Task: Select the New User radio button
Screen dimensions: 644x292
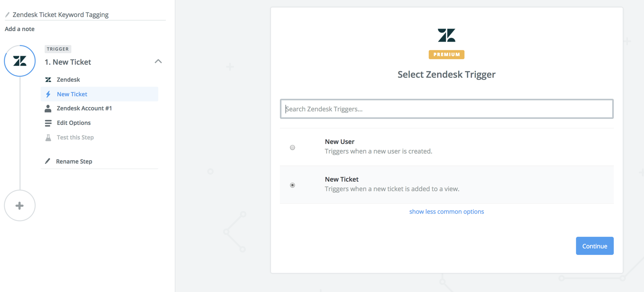Action: click(x=292, y=147)
